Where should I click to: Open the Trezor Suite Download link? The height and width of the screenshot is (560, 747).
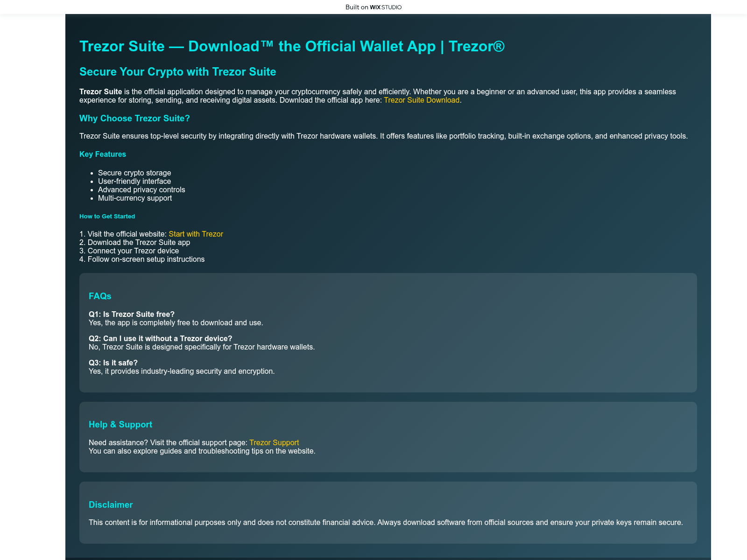(421, 100)
